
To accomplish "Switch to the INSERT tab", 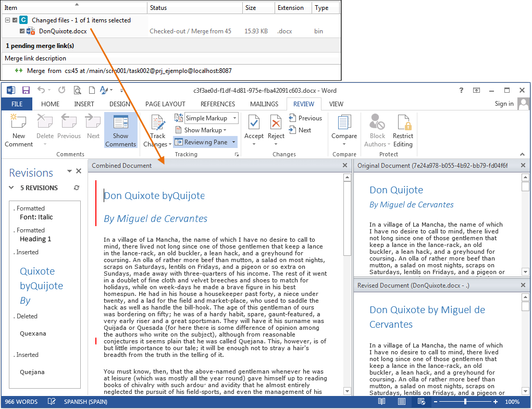I will [84, 104].
